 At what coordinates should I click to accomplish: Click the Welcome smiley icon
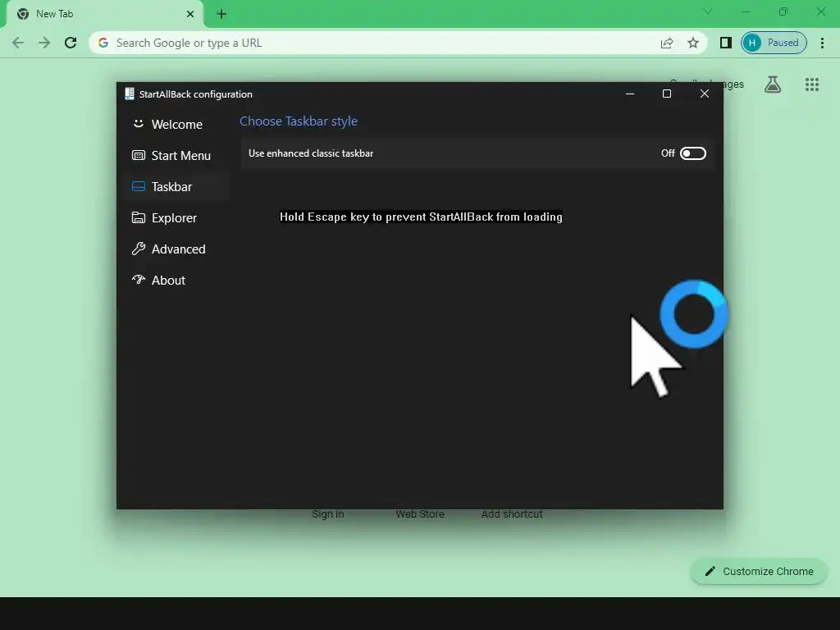point(138,124)
